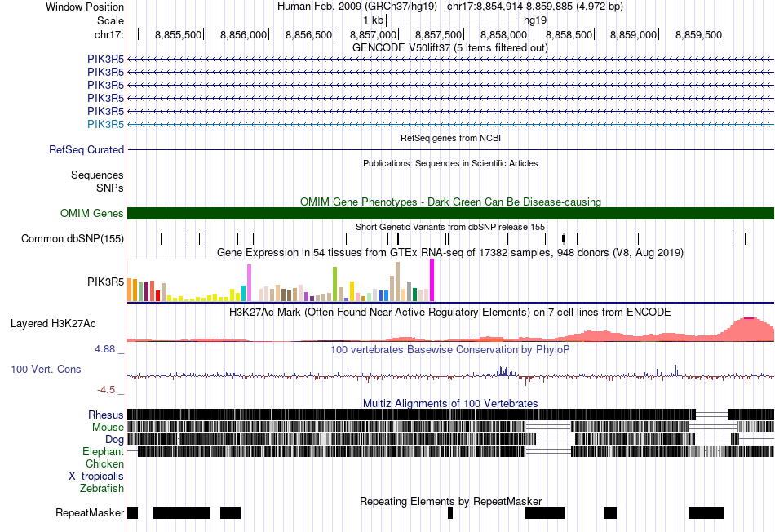The image size is (775, 532).
Task: Click the tall violet GTEx expression bar
Action: [249, 283]
